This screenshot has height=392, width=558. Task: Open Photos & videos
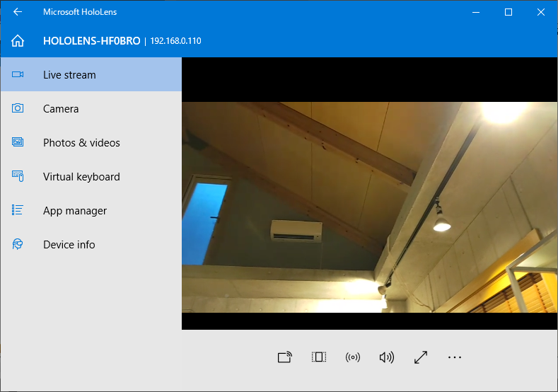[81, 143]
